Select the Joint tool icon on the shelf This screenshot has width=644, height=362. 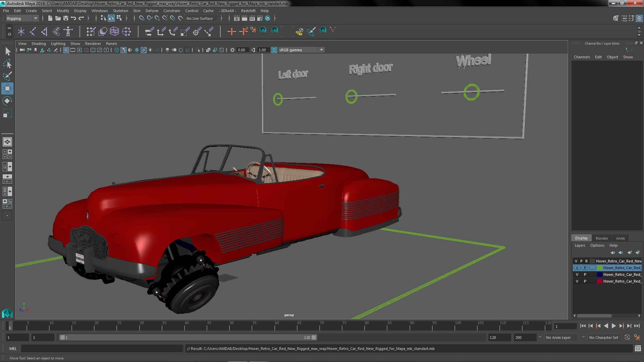tap(33, 32)
